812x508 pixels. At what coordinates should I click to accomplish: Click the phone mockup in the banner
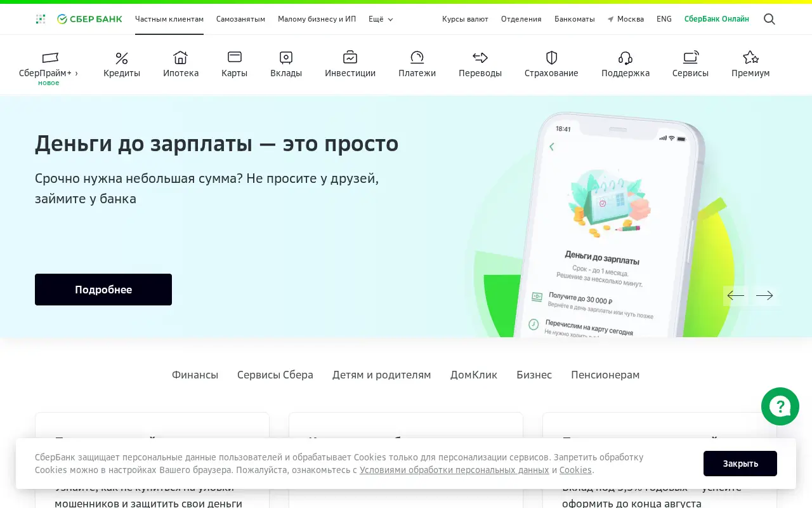609,225
